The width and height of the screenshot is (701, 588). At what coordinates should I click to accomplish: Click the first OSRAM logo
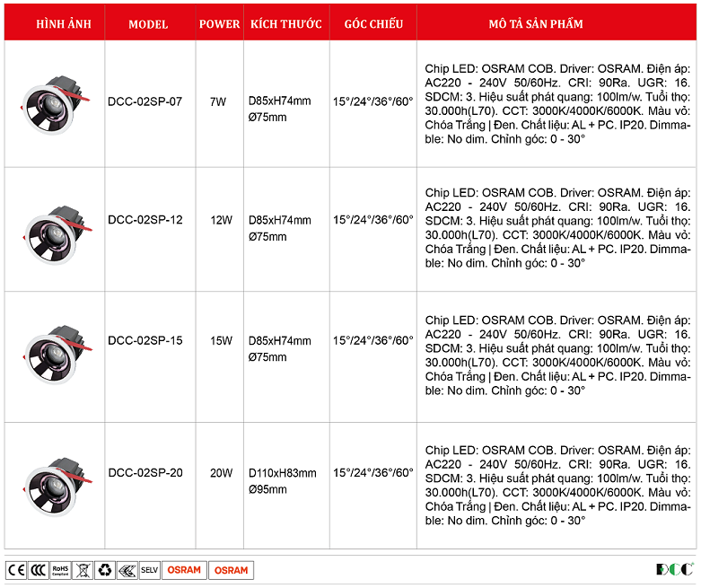pyautogui.click(x=184, y=570)
